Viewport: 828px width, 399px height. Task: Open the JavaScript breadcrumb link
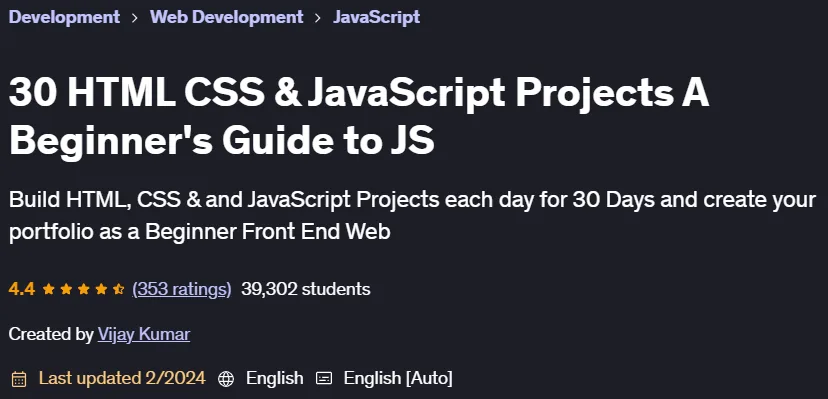point(377,17)
